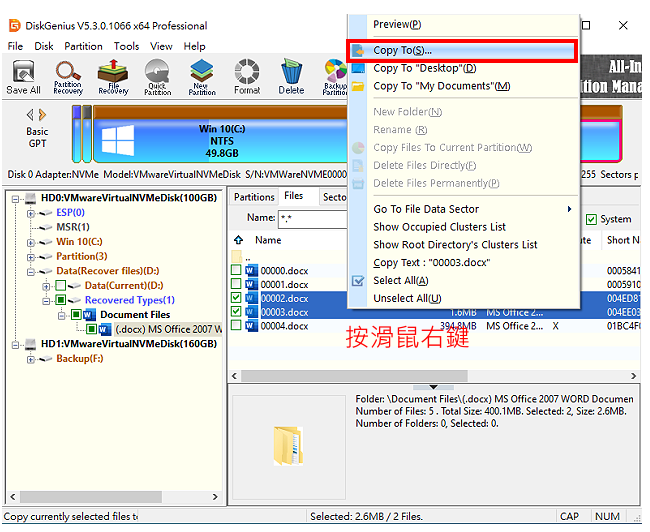650x532 pixels.
Task: Click the Word icon of 00004.docx
Action: (x=251, y=326)
